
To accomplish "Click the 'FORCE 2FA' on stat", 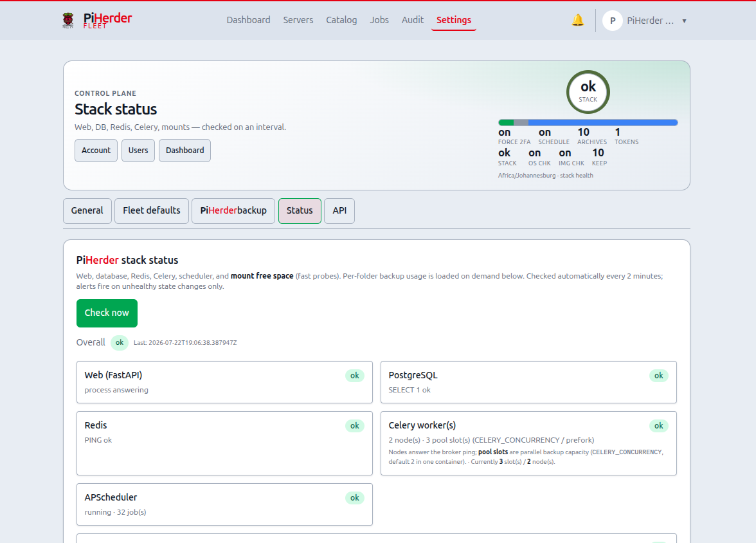I will [x=514, y=136].
